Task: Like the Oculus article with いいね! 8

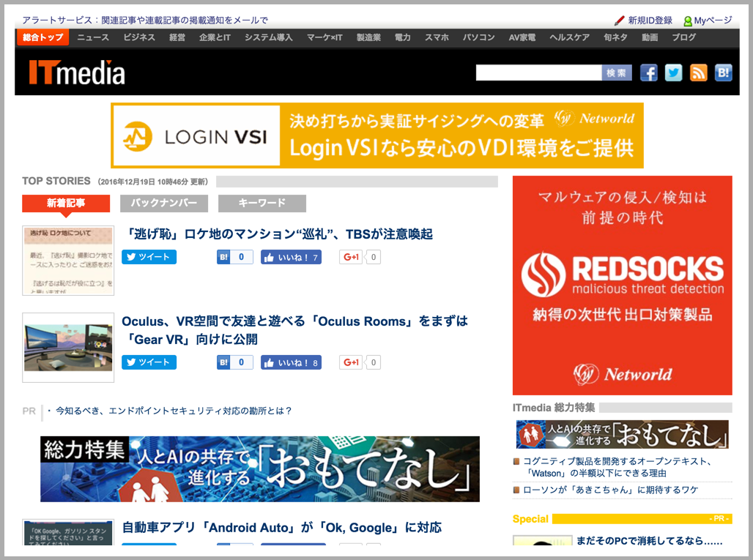Action: point(291,363)
